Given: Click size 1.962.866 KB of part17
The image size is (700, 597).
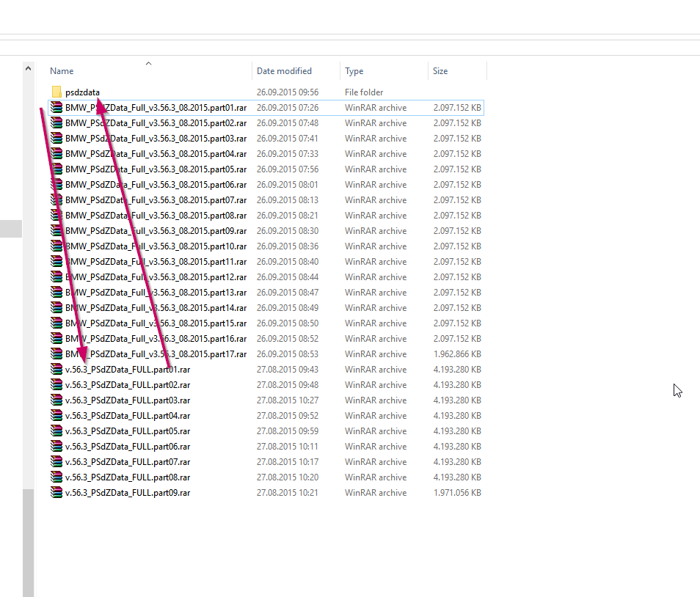Looking at the screenshot, I should pyautogui.click(x=457, y=354).
